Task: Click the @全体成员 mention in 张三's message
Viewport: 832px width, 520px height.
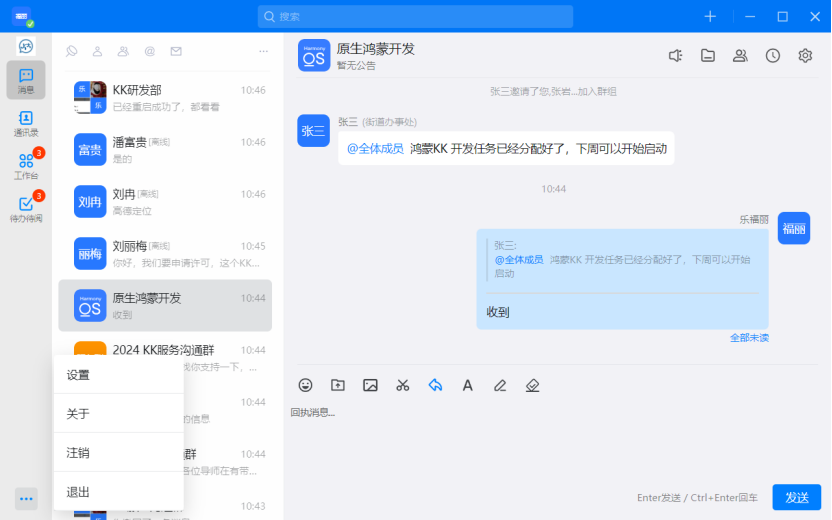Action: pos(375,149)
